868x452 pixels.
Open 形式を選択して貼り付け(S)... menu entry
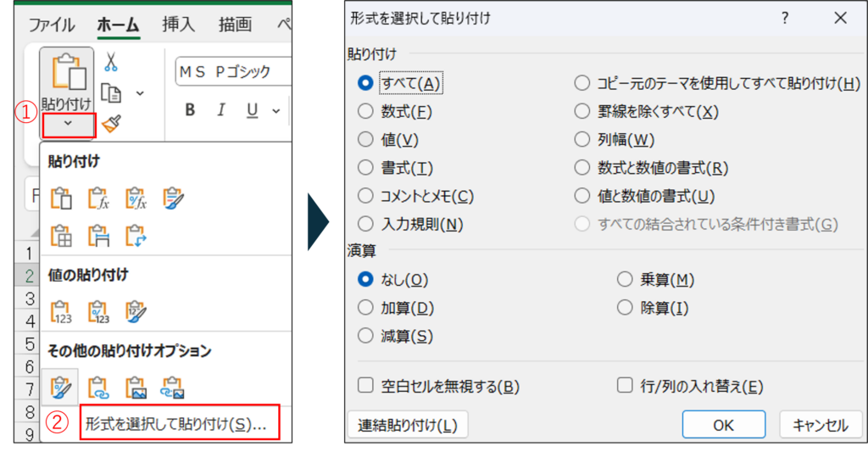click(x=180, y=424)
